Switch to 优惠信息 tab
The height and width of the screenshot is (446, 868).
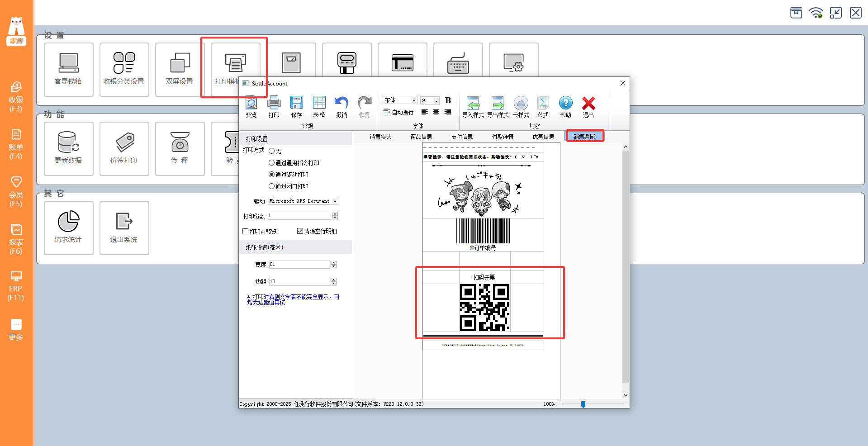[x=543, y=137]
